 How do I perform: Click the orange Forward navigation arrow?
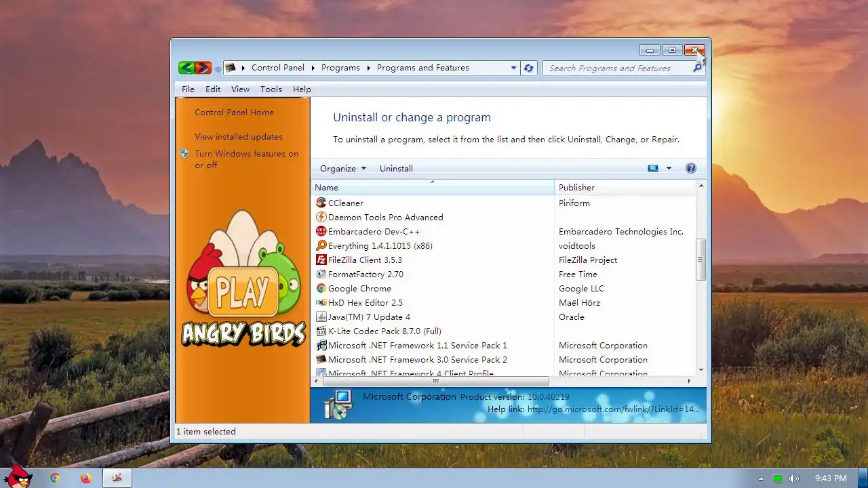(x=203, y=68)
